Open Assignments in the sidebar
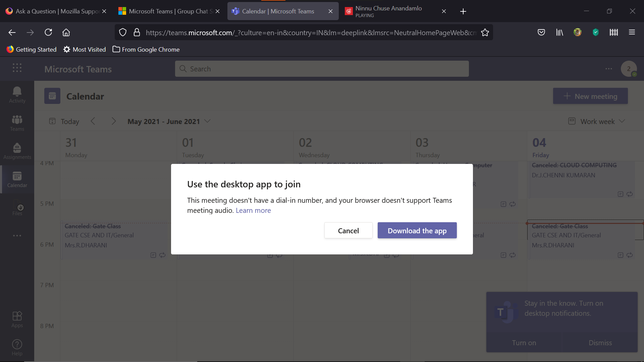This screenshot has height=362, width=644. [x=17, y=151]
